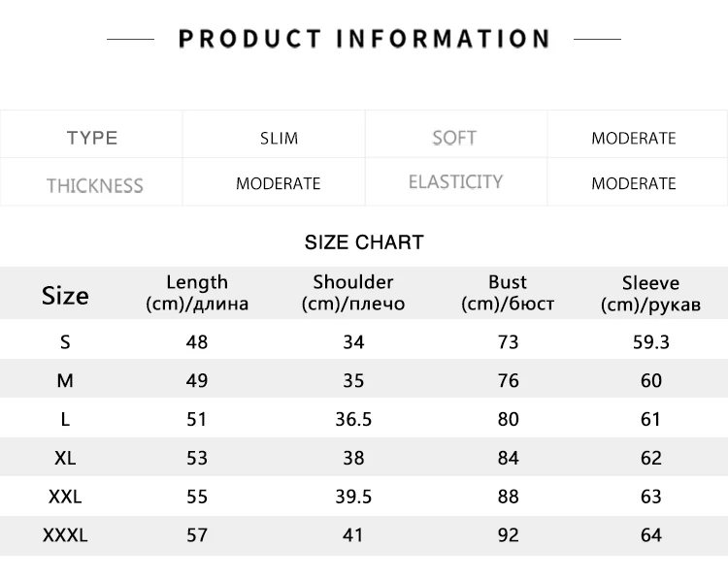Click the XL size row label
Viewport: 728px width, 579px height.
point(65,458)
